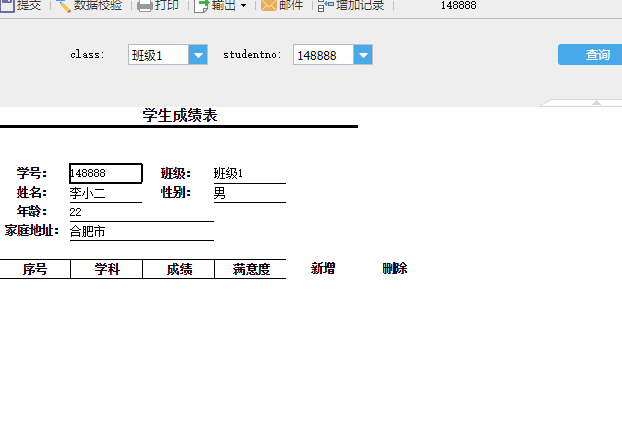Open the 输出 export dropdown arrow

coord(244,6)
